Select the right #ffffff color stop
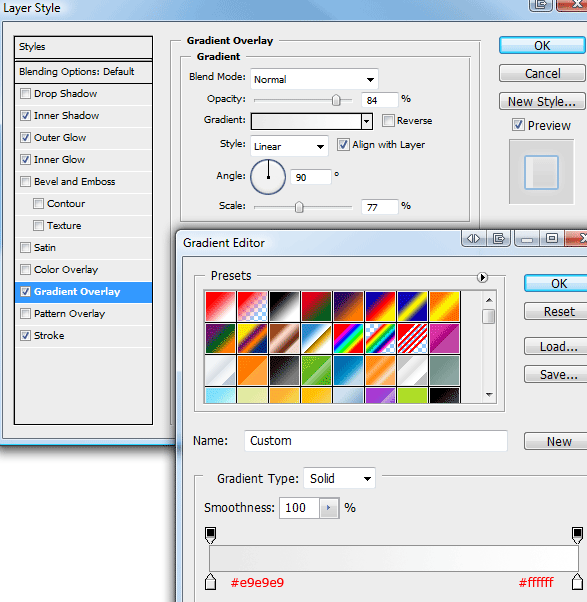Screen dimensions: 587x602 point(577,581)
